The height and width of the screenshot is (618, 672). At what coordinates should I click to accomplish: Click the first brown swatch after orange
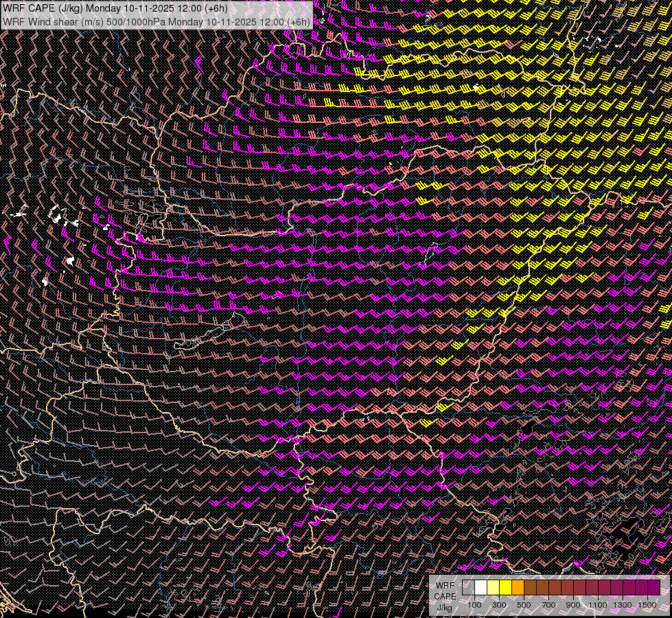[530, 588]
